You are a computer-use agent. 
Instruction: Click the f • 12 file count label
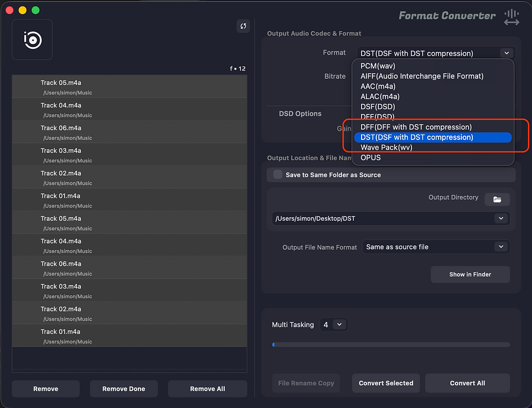[238, 68]
